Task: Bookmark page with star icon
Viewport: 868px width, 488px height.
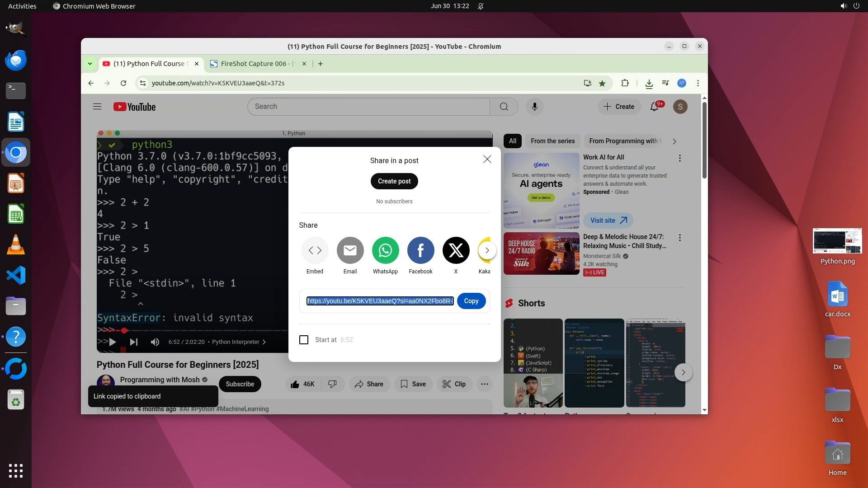Action: tap(602, 83)
